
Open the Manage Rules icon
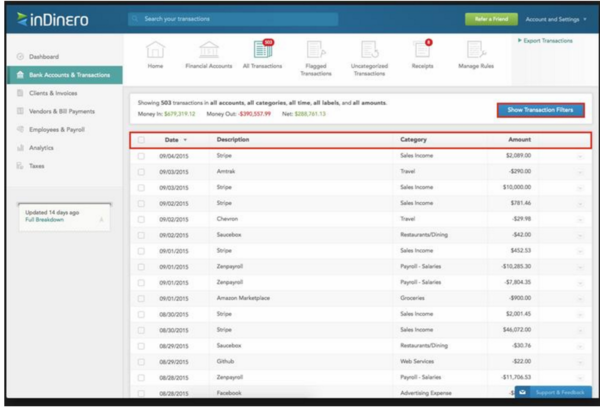[x=476, y=51]
